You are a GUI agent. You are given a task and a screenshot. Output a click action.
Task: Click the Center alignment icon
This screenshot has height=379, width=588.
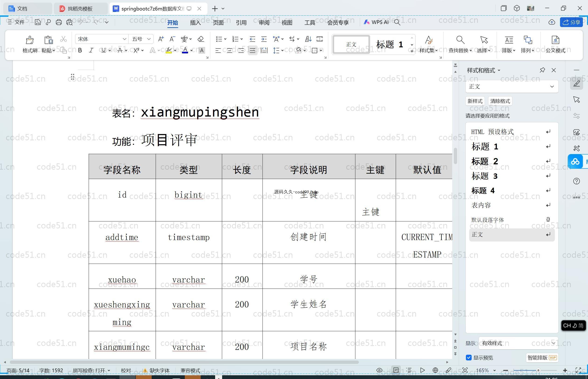(229, 50)
